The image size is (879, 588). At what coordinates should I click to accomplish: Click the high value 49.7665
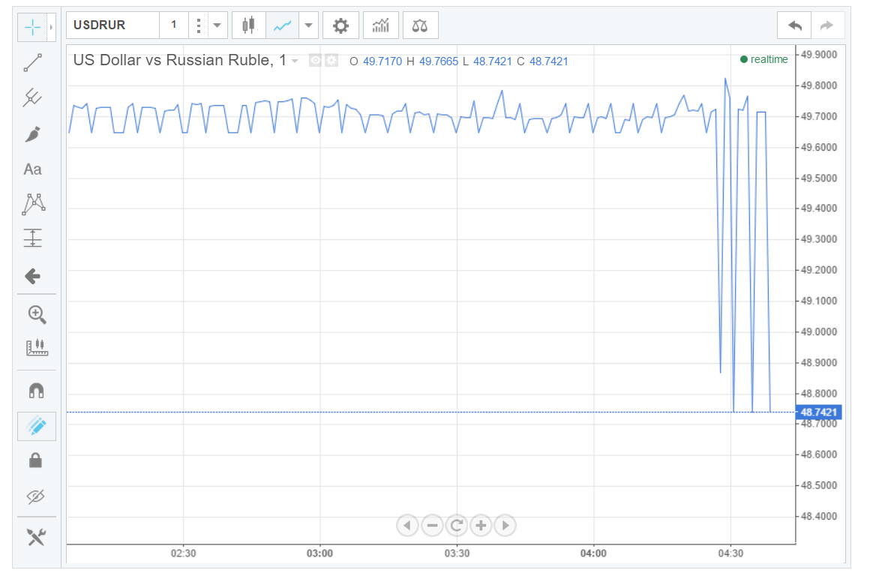(x=439, y=61)
